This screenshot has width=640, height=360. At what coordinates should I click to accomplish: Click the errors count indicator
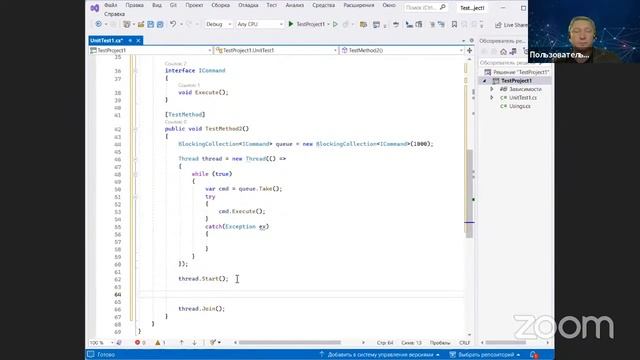(140, 343)
